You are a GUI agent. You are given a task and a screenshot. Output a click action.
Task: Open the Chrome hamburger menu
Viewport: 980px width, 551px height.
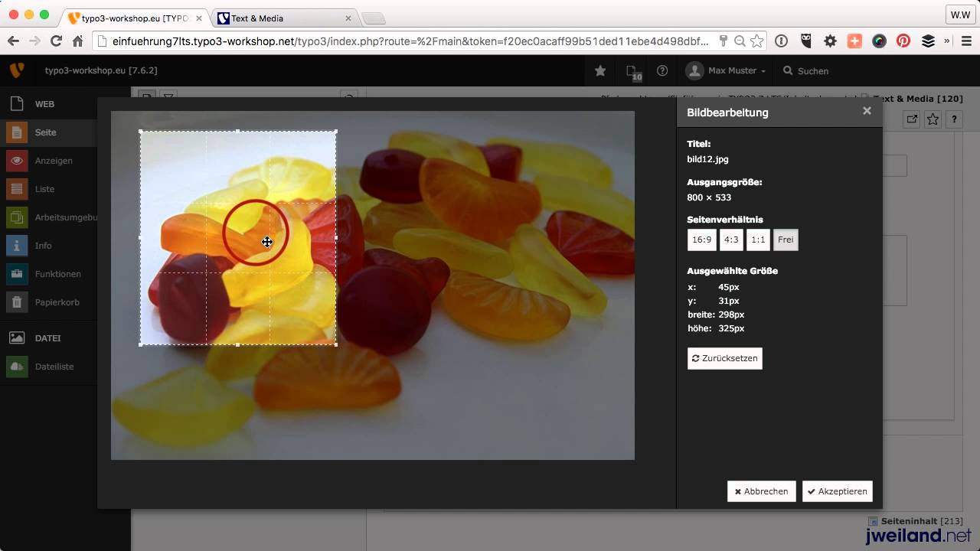pyautogui.click(x=965, y=41)
